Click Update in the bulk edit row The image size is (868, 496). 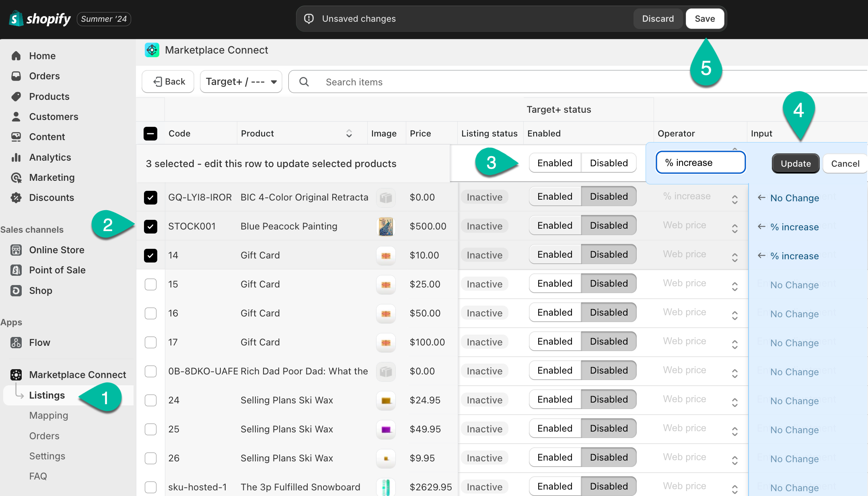pyautogui.click(x=796, y=163)
